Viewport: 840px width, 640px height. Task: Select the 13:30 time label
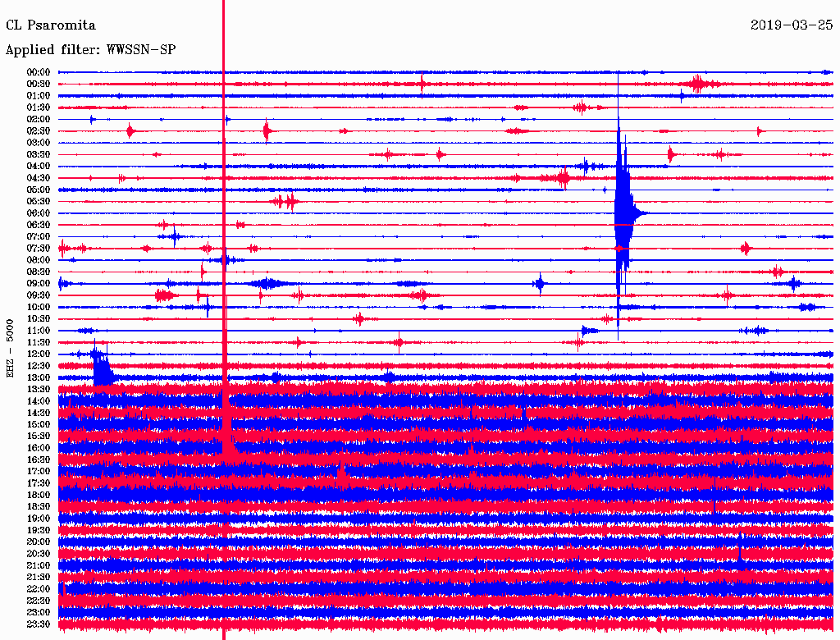tap(39, 390)
